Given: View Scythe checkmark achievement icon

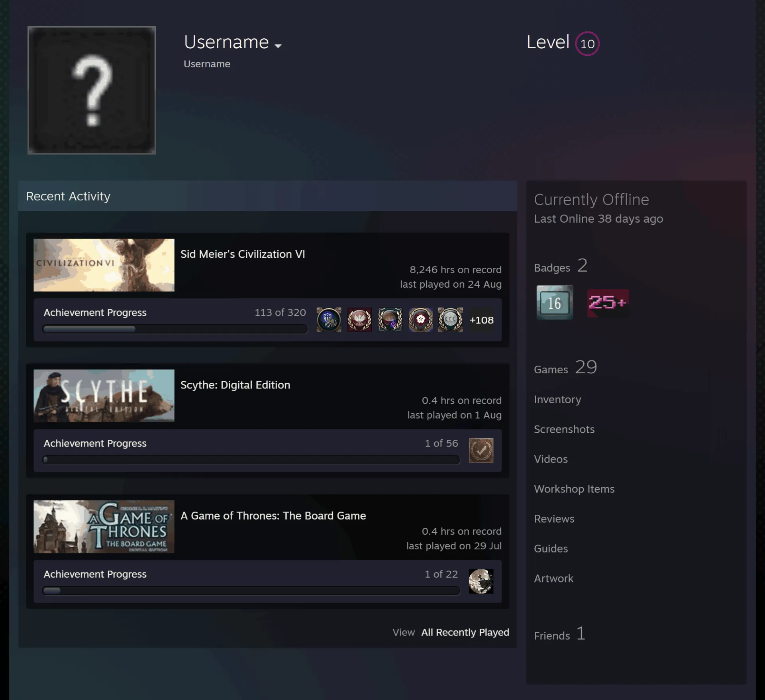Looking at the screenshot, I should click(481, 451).
